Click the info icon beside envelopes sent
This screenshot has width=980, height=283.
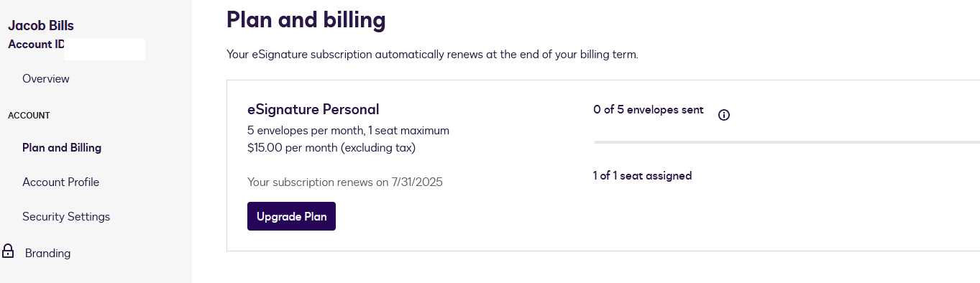point(724,115)
